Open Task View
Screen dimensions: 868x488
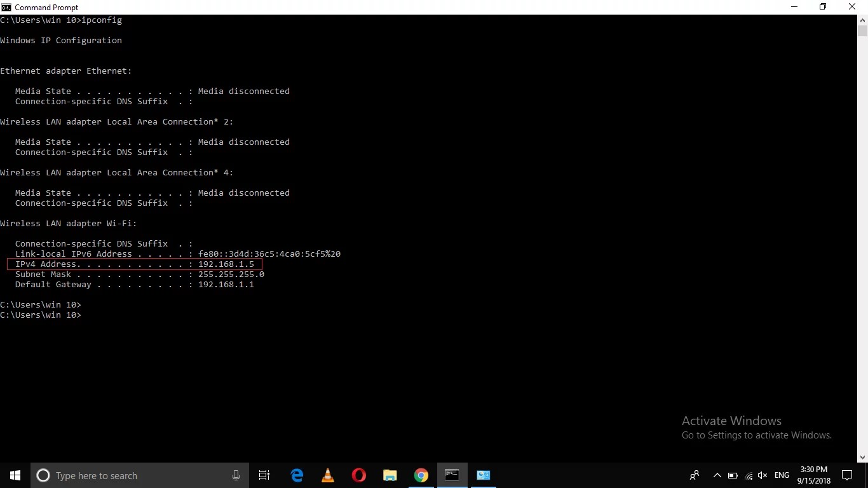[264, 475]
